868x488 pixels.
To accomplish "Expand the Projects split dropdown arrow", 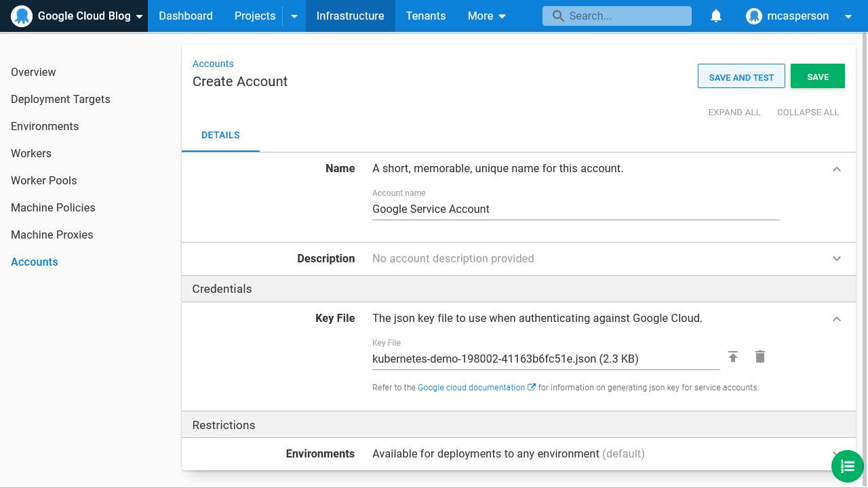I will [294, 16].
